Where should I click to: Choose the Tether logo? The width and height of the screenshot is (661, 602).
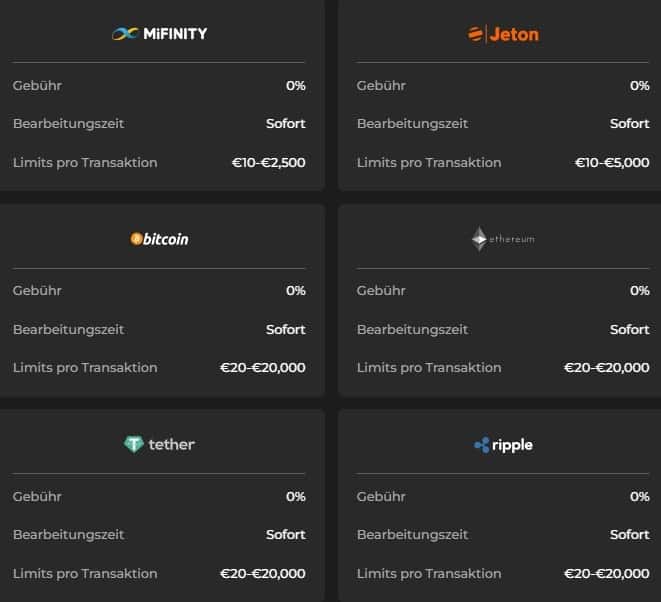coord(159,444)
